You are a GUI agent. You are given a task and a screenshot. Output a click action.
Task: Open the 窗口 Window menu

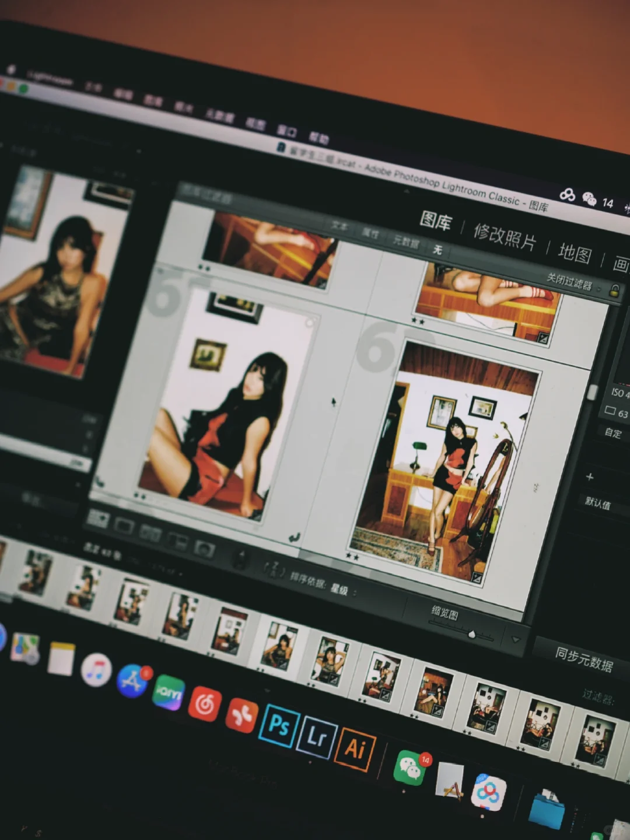click(x=286, y=131)
